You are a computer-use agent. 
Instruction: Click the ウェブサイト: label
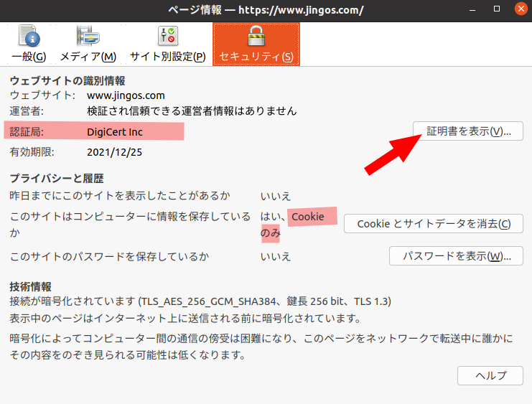(x=42, y=95)
